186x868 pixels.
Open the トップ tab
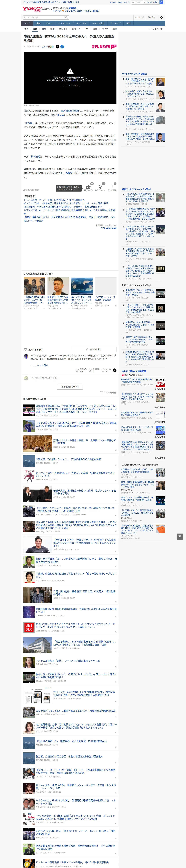pos(27,24)
